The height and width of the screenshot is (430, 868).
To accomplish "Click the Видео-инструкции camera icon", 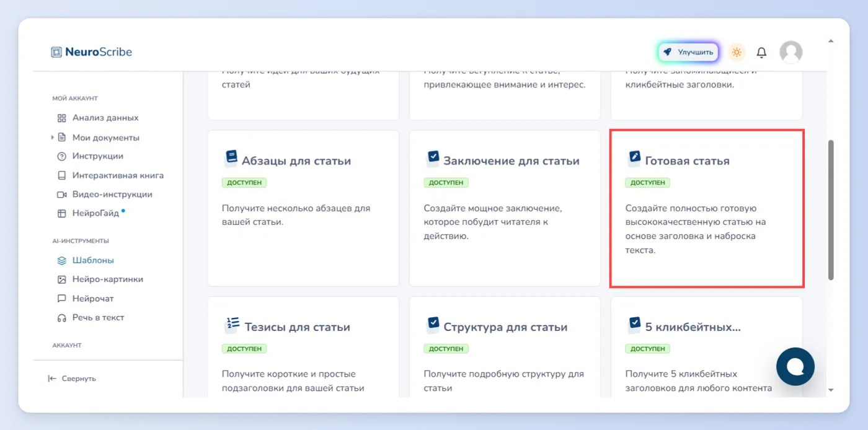I will coord(61,195).
